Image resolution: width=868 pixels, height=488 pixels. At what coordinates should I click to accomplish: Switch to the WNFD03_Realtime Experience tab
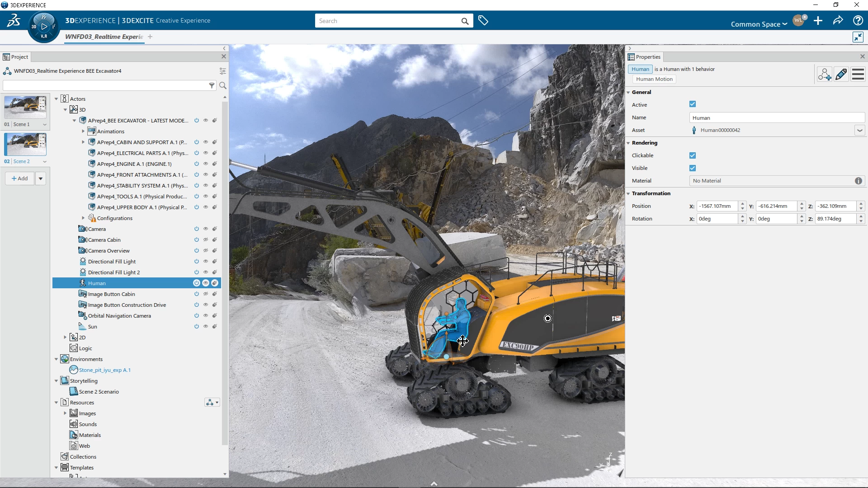[x=104, y=37]
